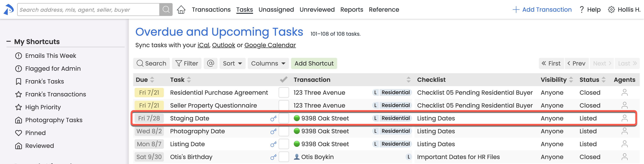644x164 pixels.
Task: Click the app logo in the top-left corner
Action: tap(9, 10)
